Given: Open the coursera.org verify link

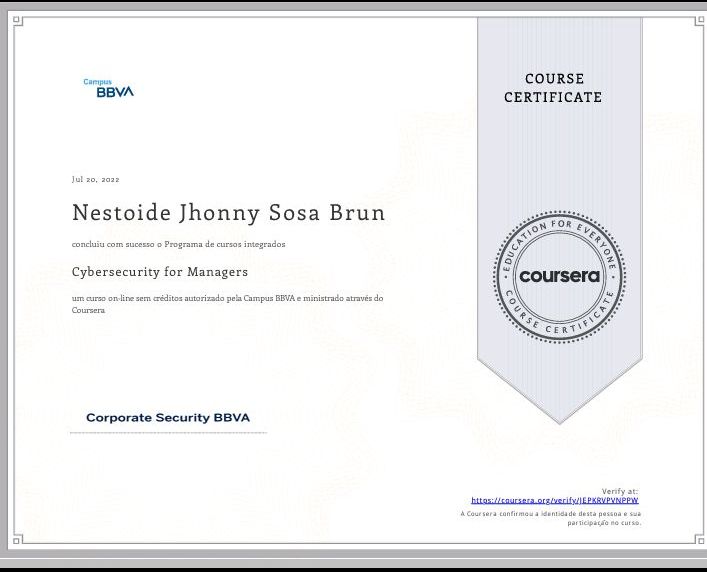Looking at the screenshot, I should click(554, 500).
